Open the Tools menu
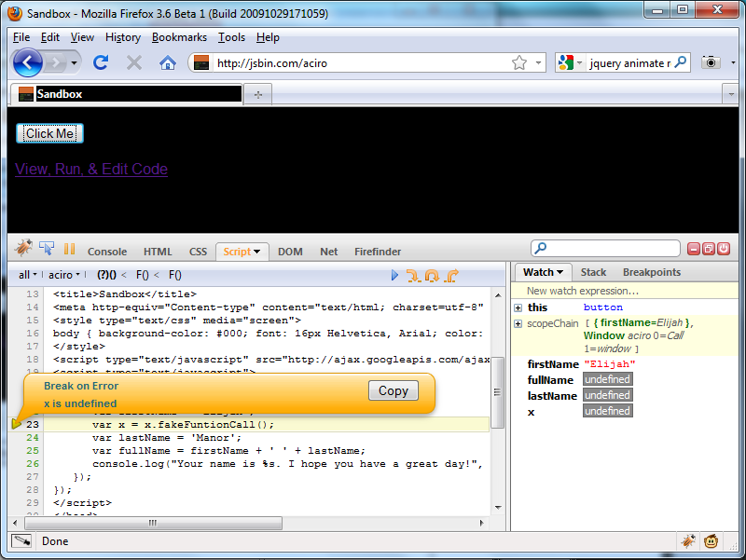 coord(231,37)
